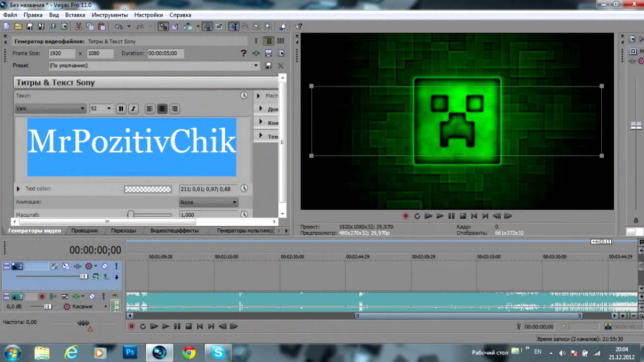644x362 pixels.
Task: Open the Файл menu
Action: (x=10, y=15)
